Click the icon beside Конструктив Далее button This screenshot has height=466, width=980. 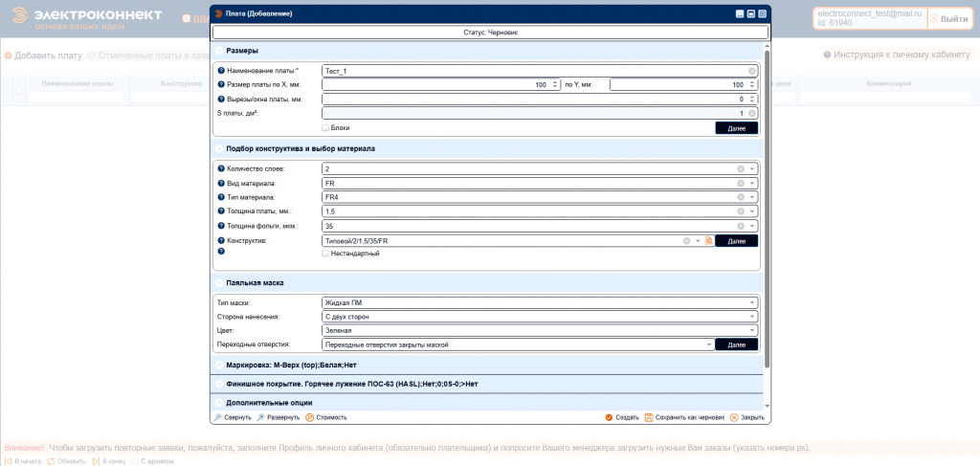[x=709, y=241]
